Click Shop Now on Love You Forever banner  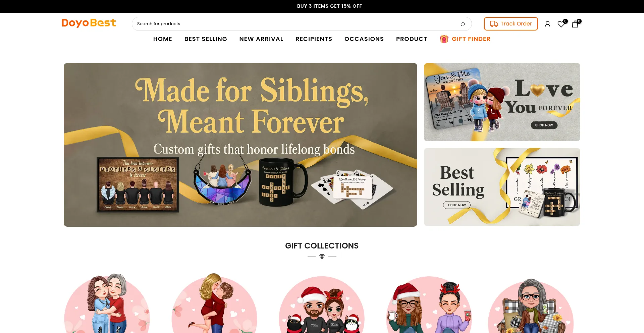(544, 125)
